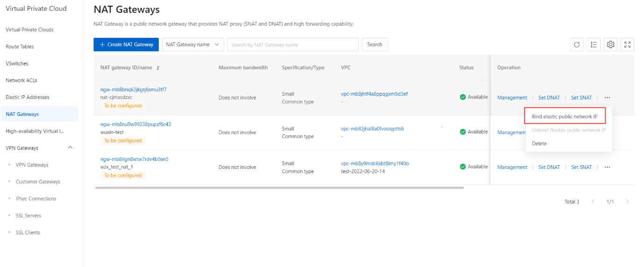644x267 pixels.
Task: Click Set DNAT for wzx_test_nat_1
Action: click(x=549, y=167)
